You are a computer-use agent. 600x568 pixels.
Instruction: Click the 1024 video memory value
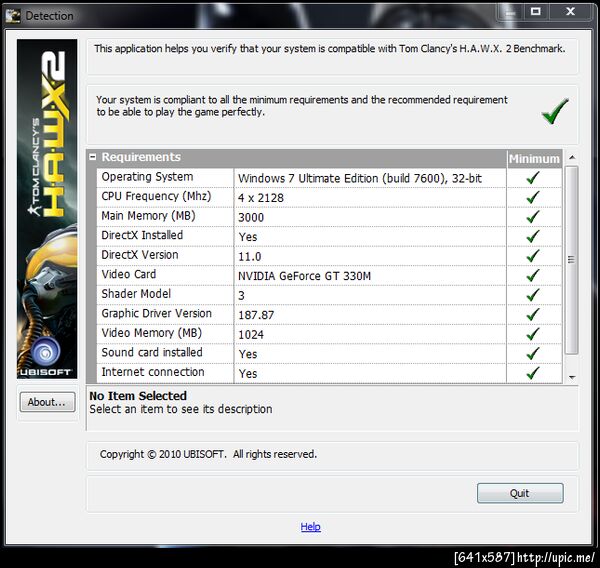coord(251,335)
